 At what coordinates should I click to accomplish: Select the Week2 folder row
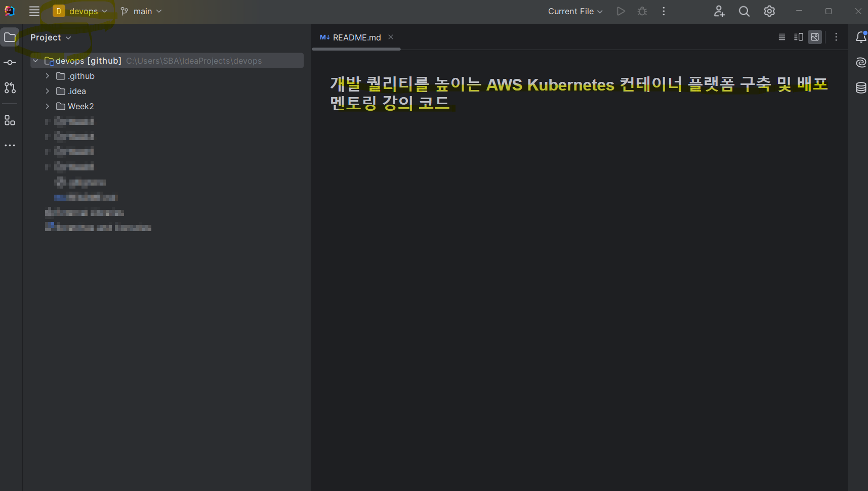[x=167, y=106]
